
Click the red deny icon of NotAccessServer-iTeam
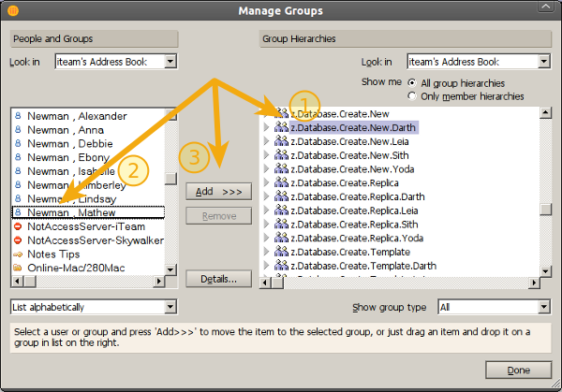click(x=18, y=226)
